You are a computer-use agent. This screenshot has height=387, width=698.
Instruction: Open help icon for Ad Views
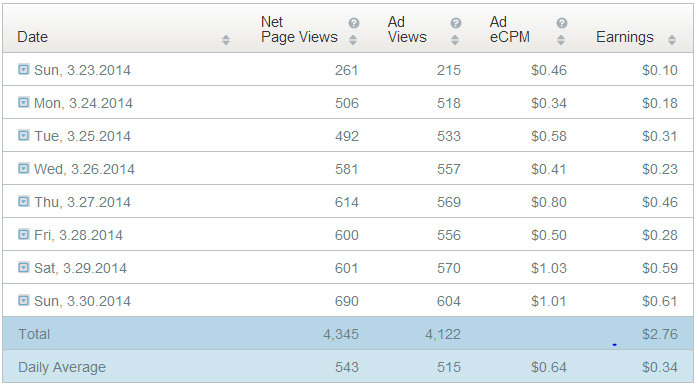(456, 23)
